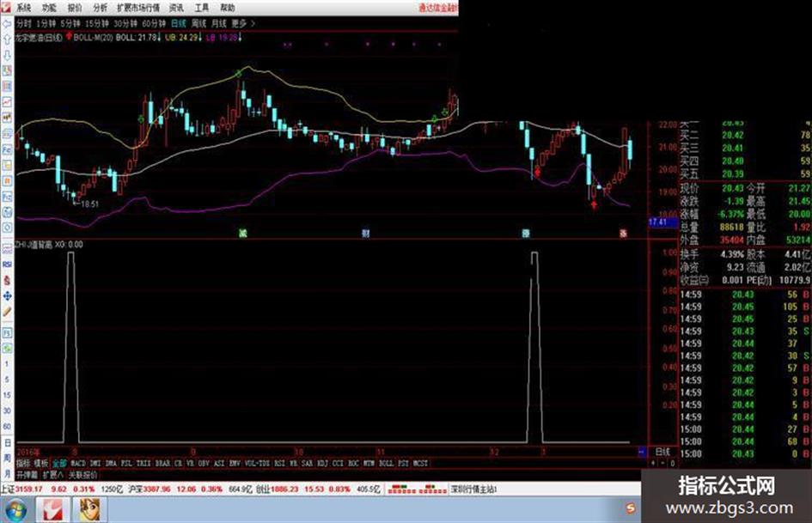
Task: Switch indicator to MCST
Action: pos(420,463)
